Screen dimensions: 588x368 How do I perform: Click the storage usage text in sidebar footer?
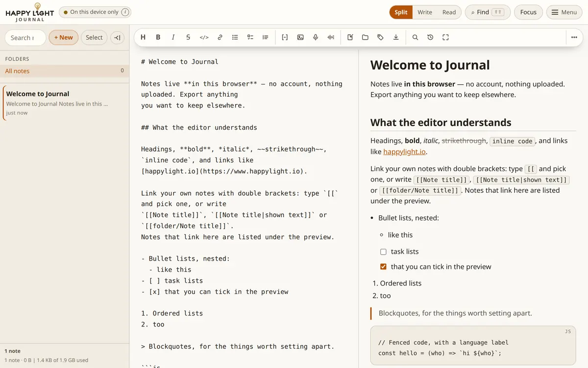pyautogui.click(x=47, y=360)
